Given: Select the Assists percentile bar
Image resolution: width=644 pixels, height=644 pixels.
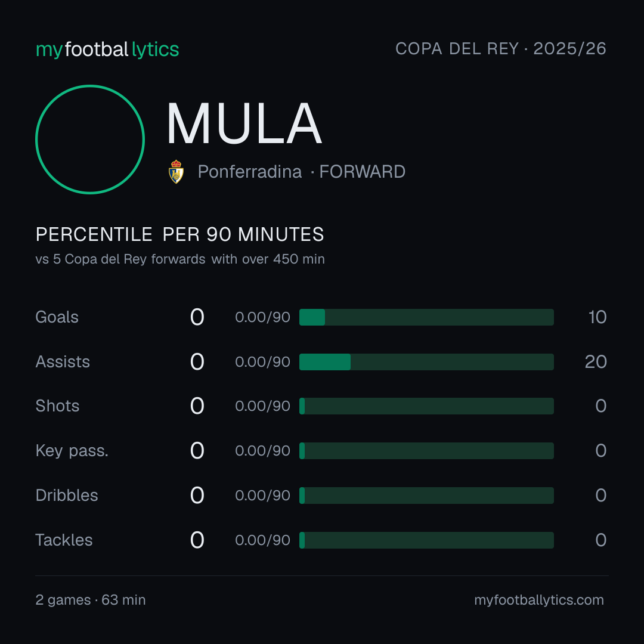Looking at the screenshot, I should tap(426, 362).
